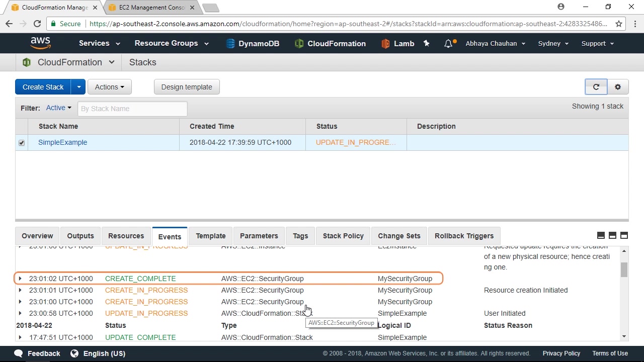
Task: Refresh the stacks list
Action: pos(596,87)
